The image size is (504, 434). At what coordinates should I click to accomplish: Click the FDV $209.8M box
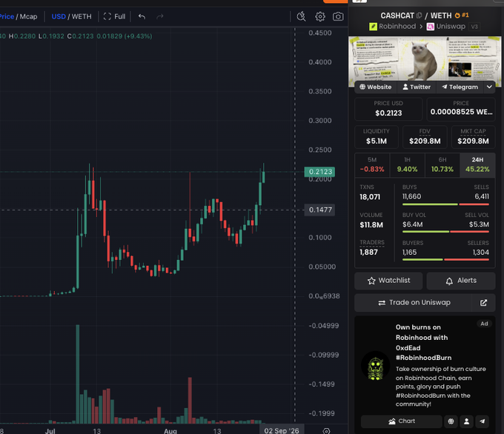click(x=425, y=137)
